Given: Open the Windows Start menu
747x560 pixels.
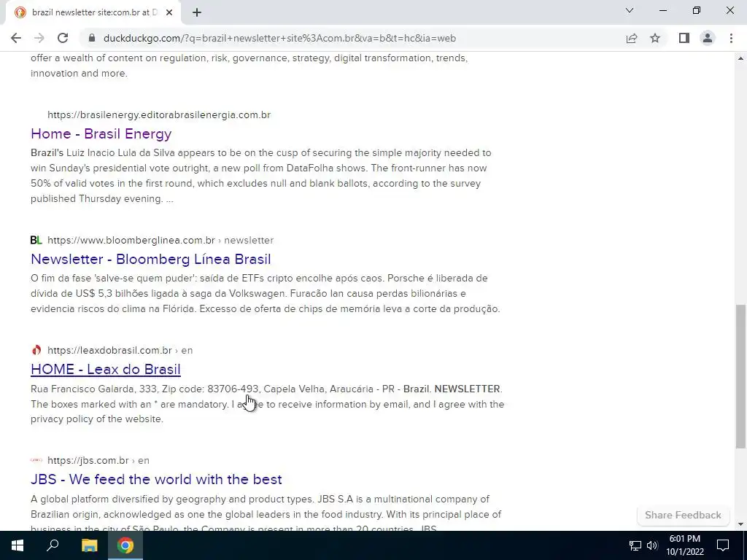Looking at the screenshot, I should click(18, 545).
